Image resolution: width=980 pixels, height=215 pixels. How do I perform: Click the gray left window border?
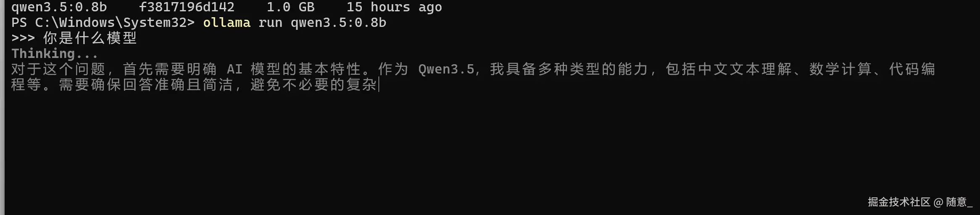[2, 107]
